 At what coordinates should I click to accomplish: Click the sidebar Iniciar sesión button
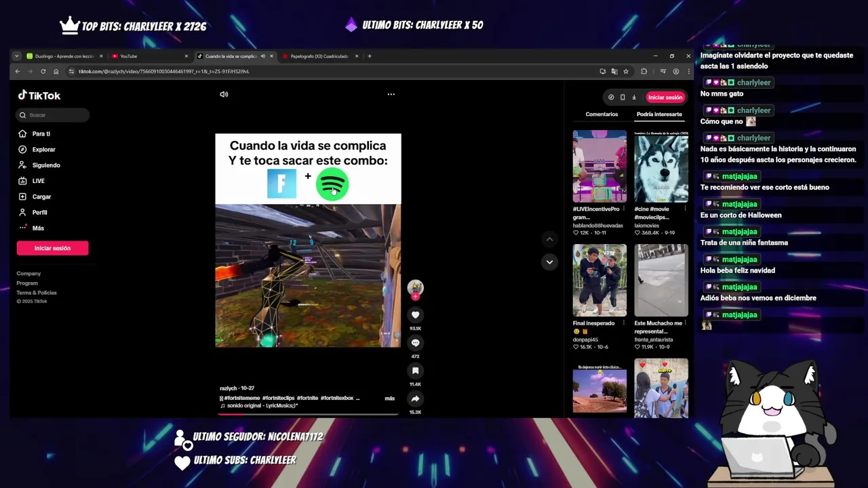52,248
